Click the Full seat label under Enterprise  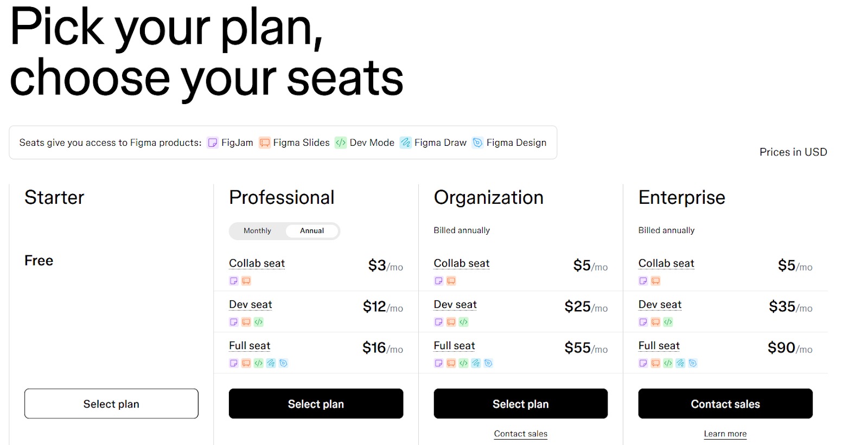[659, 346]
